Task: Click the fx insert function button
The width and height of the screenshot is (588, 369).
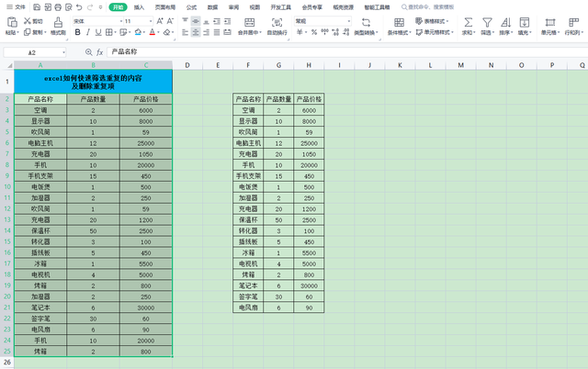Action: point(100,52)
